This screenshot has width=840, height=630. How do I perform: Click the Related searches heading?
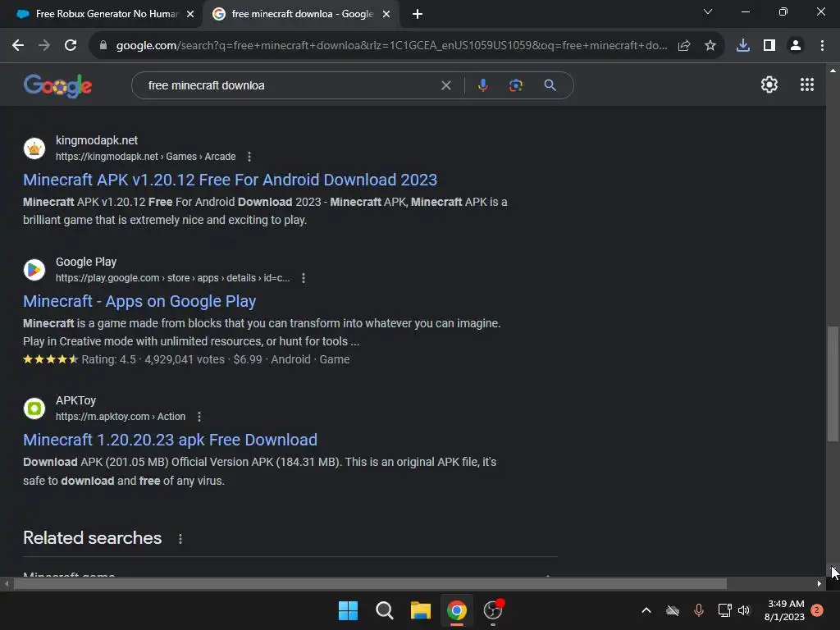[x=92, y=538]
